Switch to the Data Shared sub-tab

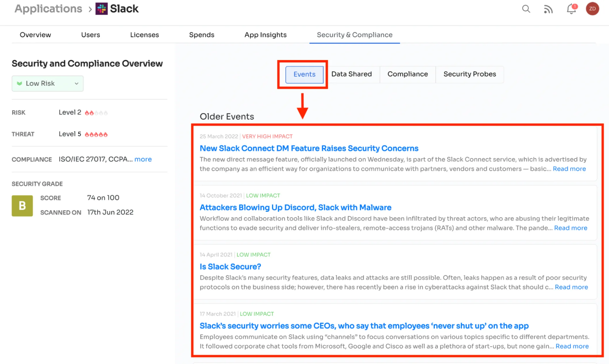coord(351,74)
